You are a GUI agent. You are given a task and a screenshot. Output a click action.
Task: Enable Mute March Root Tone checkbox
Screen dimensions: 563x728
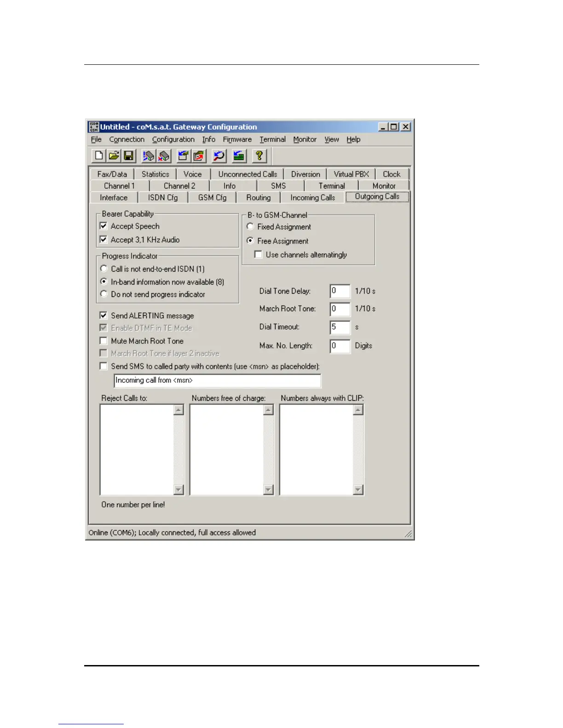pos(103,341)
